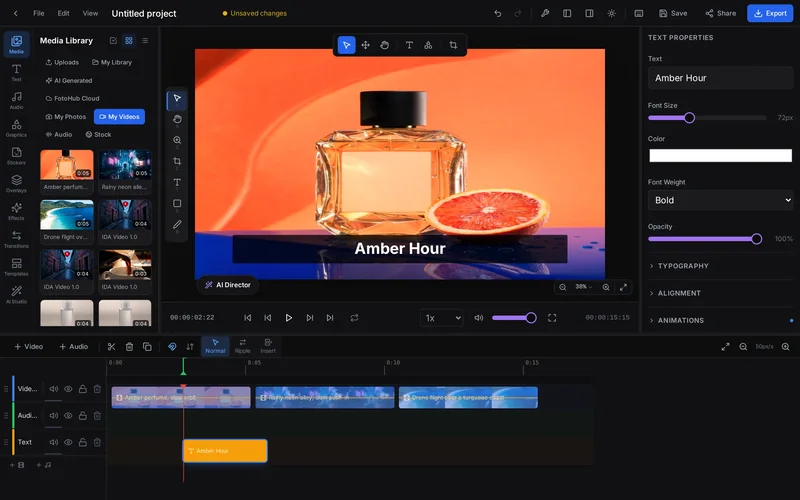Open the Font Weight dropdown
The height and width of the screenshot is (500, 800).
coord(720,200)
